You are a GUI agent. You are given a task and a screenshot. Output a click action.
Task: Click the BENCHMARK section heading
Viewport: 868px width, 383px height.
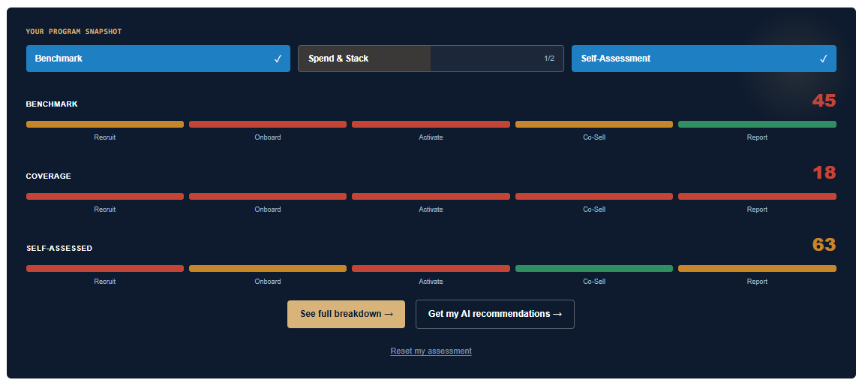52,104
